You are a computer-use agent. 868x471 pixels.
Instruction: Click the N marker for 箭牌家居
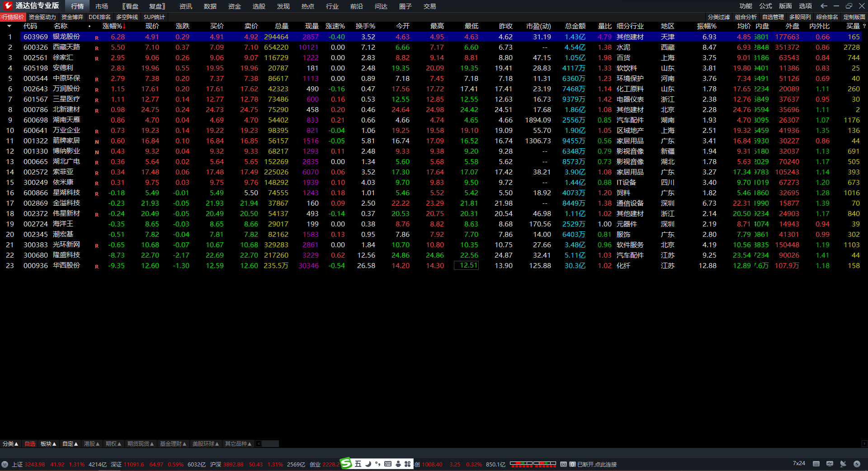point(97,141)
